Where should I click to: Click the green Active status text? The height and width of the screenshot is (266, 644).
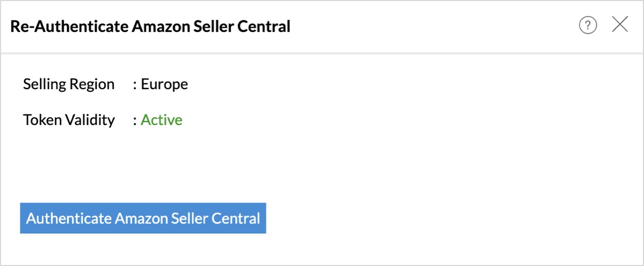click(162, 120)
